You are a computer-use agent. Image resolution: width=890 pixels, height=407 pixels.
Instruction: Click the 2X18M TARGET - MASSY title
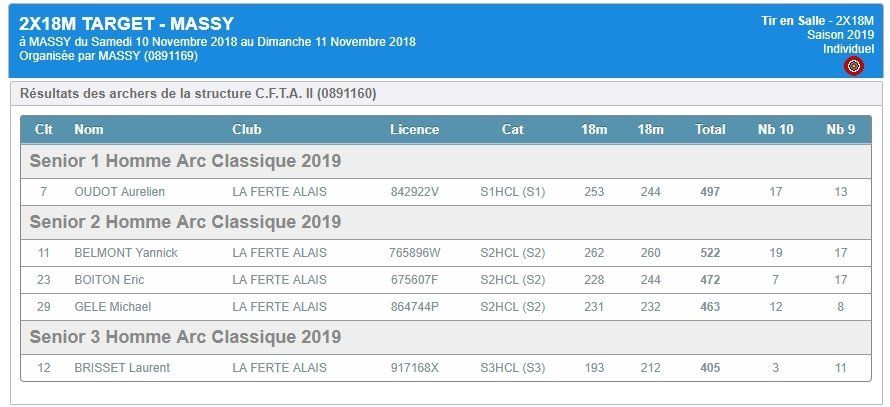[x=127, y=23]
